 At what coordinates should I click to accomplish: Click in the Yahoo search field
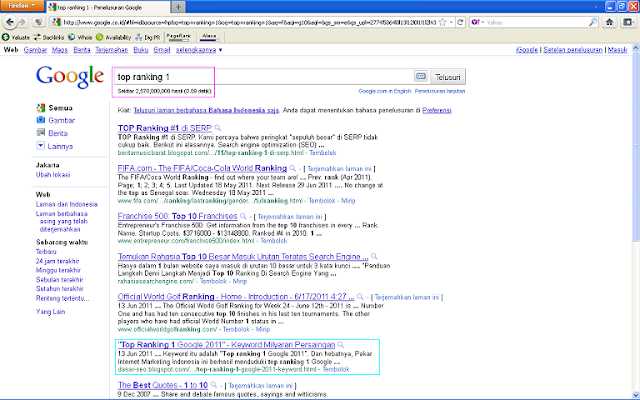537,22
